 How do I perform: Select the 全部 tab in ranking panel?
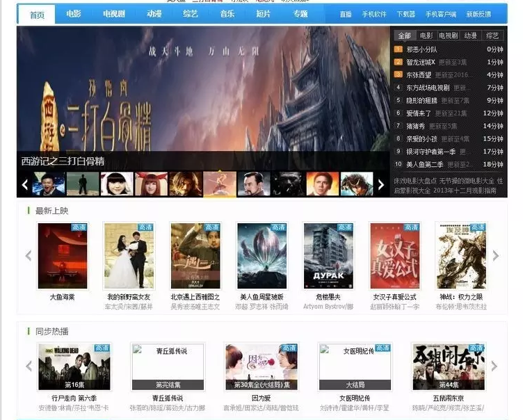[x=403, y=35]
